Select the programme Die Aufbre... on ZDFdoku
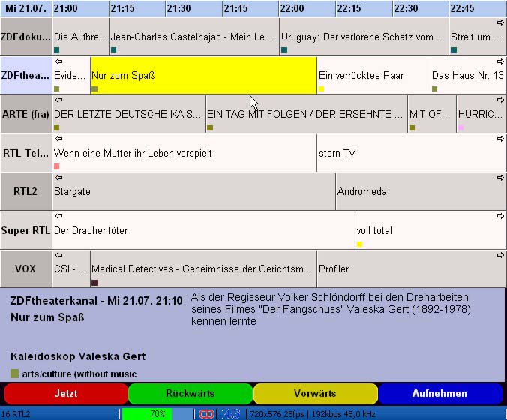The height and width of the screenshot is (420, 507). pos(80,37)
